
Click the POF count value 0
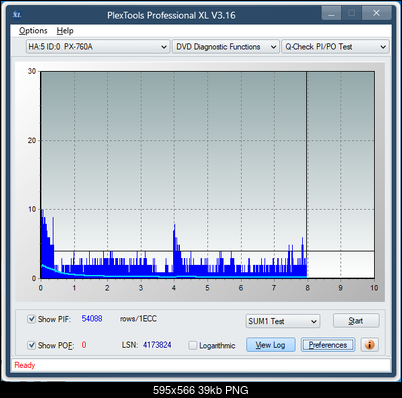pyautogui.click(x=84, y=345)
